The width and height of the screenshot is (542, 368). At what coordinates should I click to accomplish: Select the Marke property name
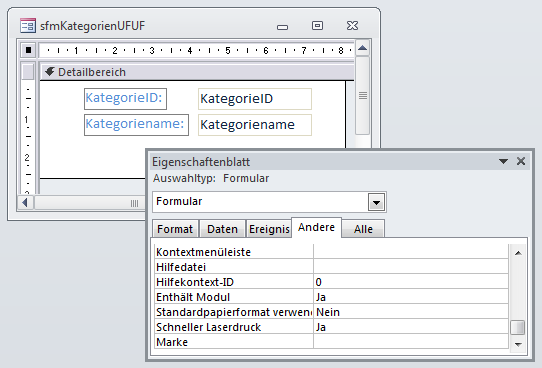234,342
